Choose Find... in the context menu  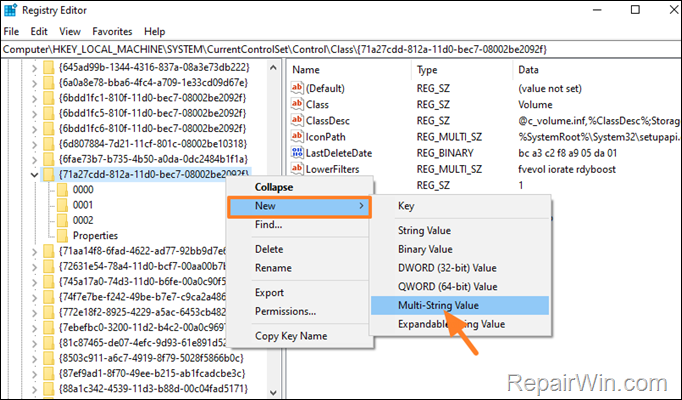[300, 225]
